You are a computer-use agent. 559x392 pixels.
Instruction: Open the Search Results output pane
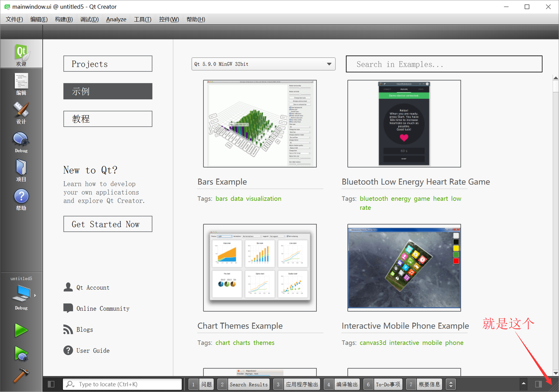243,384
